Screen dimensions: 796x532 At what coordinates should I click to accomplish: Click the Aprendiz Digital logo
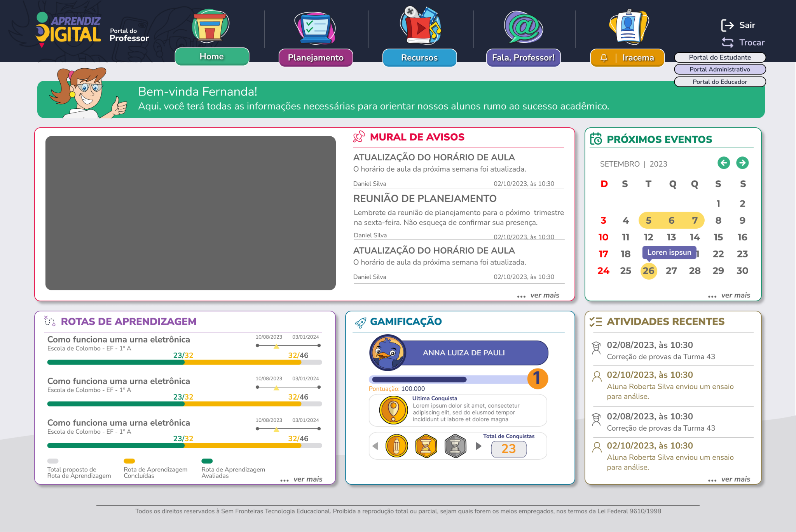[68, 30]
